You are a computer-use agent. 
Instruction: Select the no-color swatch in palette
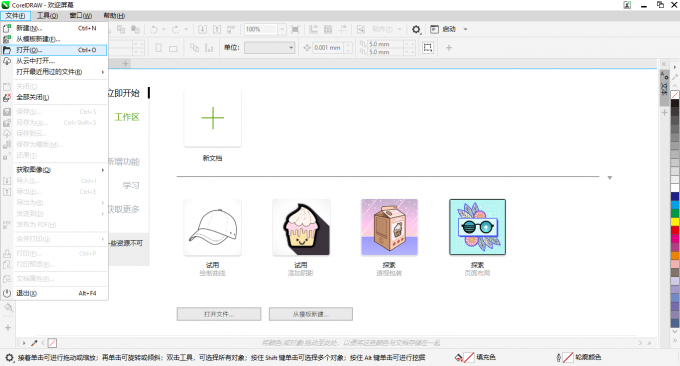tap(675, 95)
